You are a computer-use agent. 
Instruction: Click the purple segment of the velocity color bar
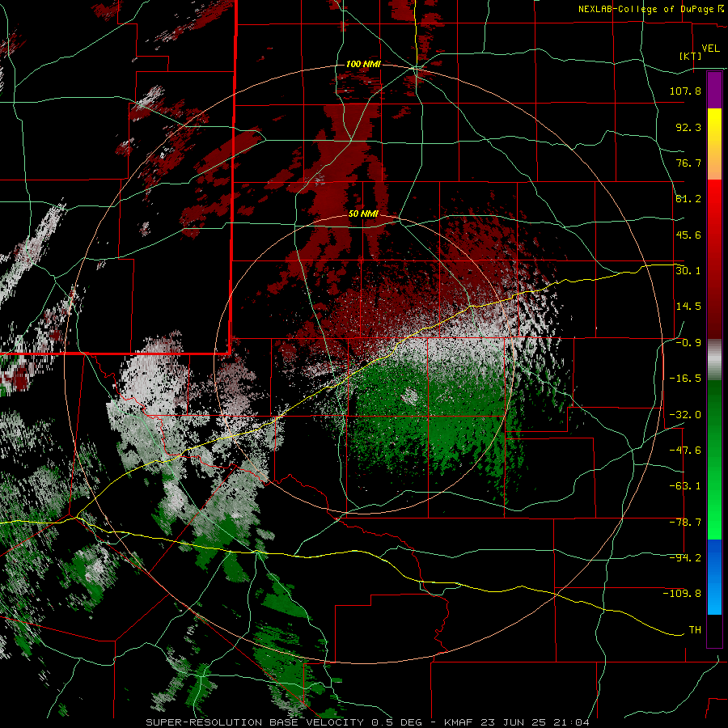click(714, 90)
